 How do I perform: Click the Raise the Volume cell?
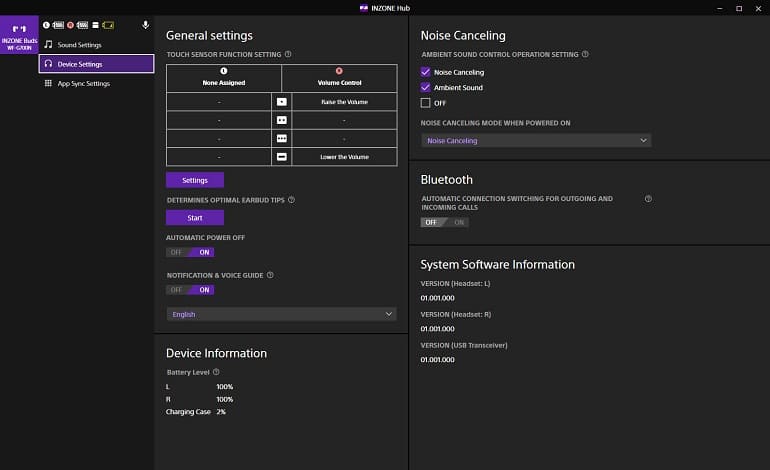click(x=344, y=102)
